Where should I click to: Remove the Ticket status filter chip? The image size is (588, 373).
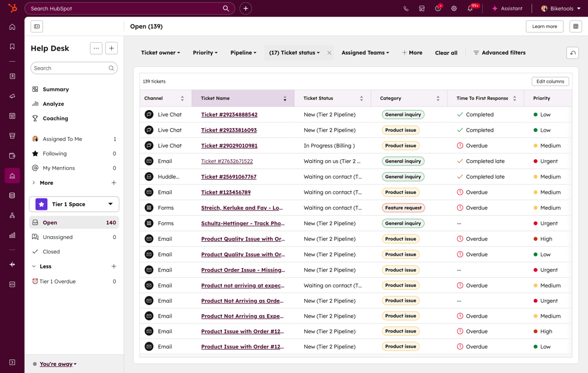(329, 52)
